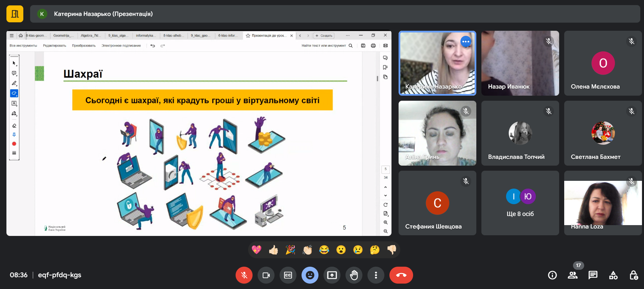Open meeting details info icon

point(552,275)
